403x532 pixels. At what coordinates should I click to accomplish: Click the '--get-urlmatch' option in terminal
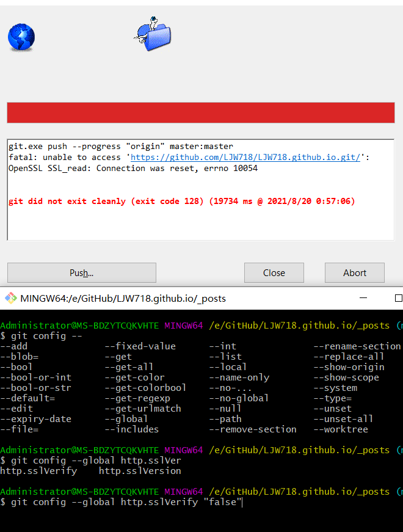click(143, 409)
